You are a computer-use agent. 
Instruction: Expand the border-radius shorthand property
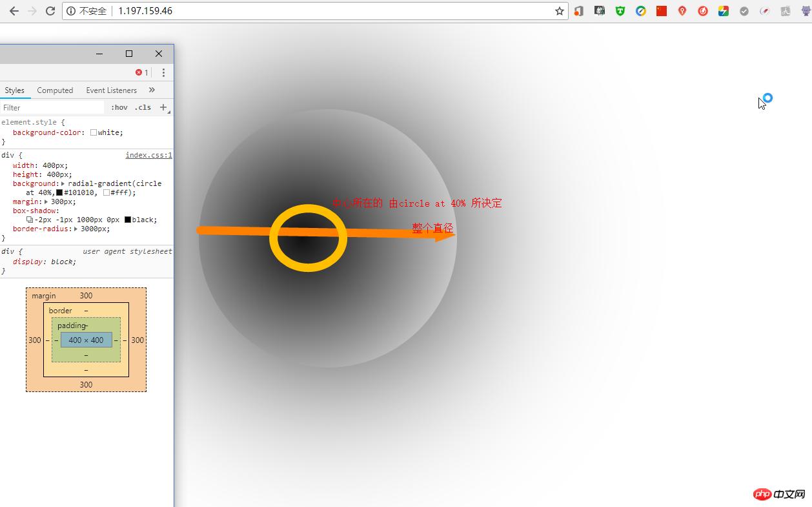click(76, 229)
